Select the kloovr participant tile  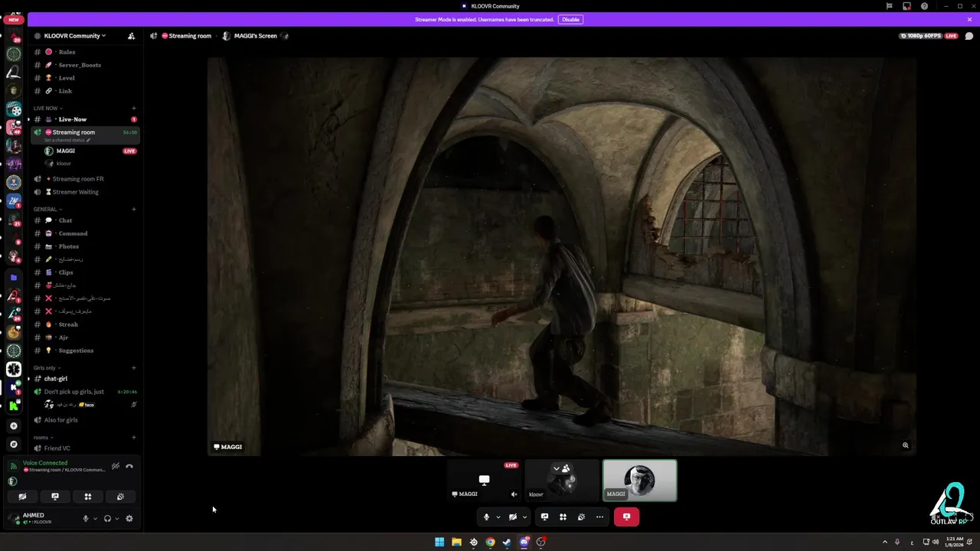tap(562, 480)
